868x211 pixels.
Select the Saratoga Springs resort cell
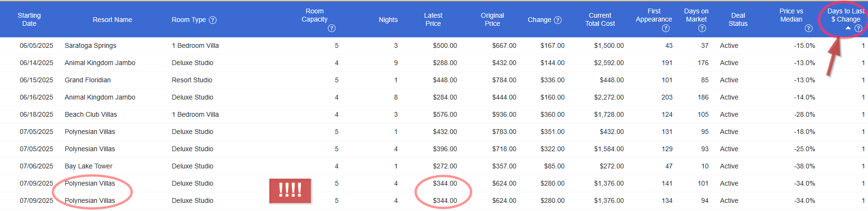pos(91,46)
